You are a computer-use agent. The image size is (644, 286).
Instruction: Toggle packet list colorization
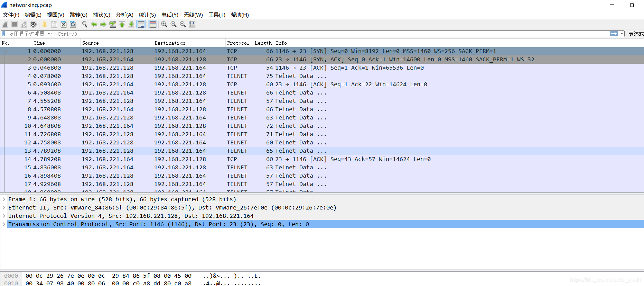(x=152, y=24)
